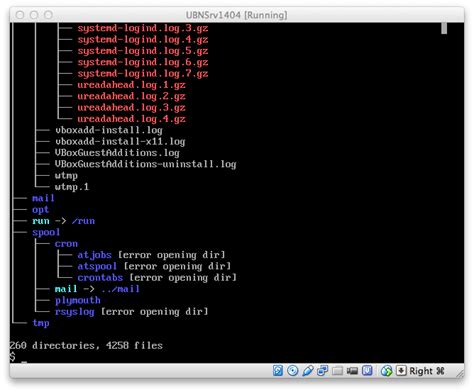Image resolution: width=474 pixels, height=392 pixels.
Task: Click systemd-logind.log.4.gz entry
Action: pos(143,40)
